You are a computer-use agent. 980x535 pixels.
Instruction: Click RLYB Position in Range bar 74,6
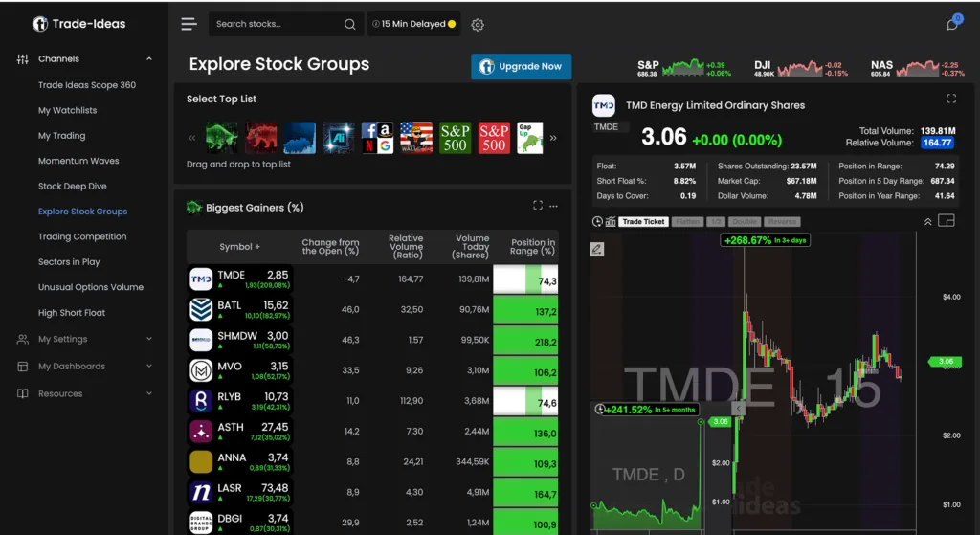pos(525,401)
